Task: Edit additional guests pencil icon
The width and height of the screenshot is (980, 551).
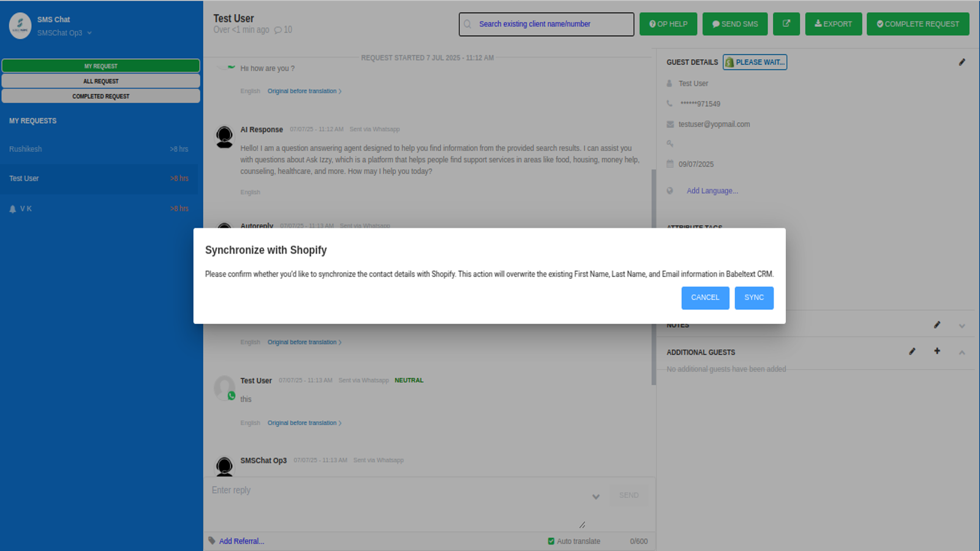Action: click(x=912, y=351)
